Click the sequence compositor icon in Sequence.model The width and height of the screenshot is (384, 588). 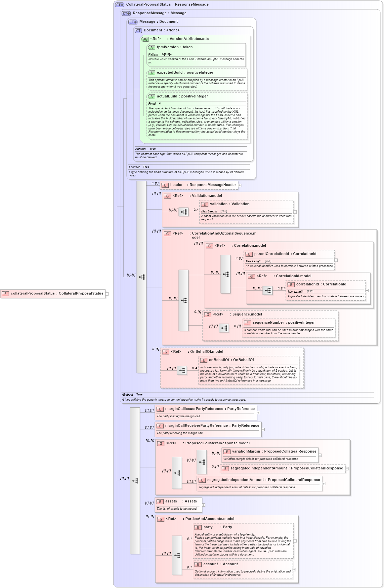pos(224,328)
